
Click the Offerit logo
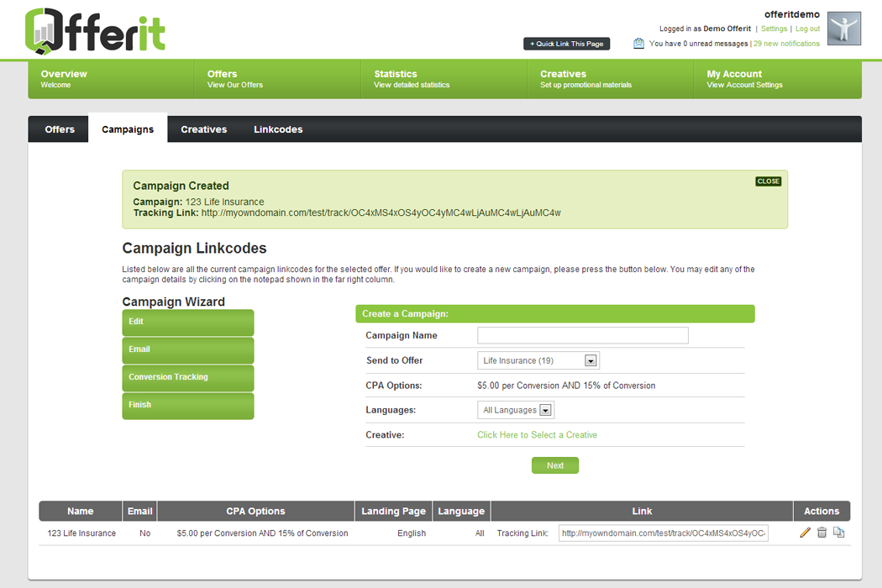pyautogui.click(x=95, y=31)
